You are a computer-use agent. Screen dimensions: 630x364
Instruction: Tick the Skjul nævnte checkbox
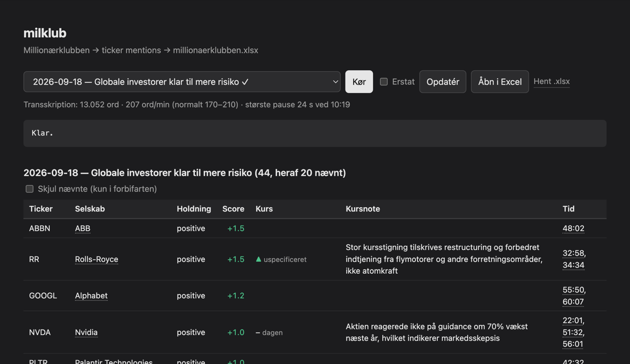point(29,189)
